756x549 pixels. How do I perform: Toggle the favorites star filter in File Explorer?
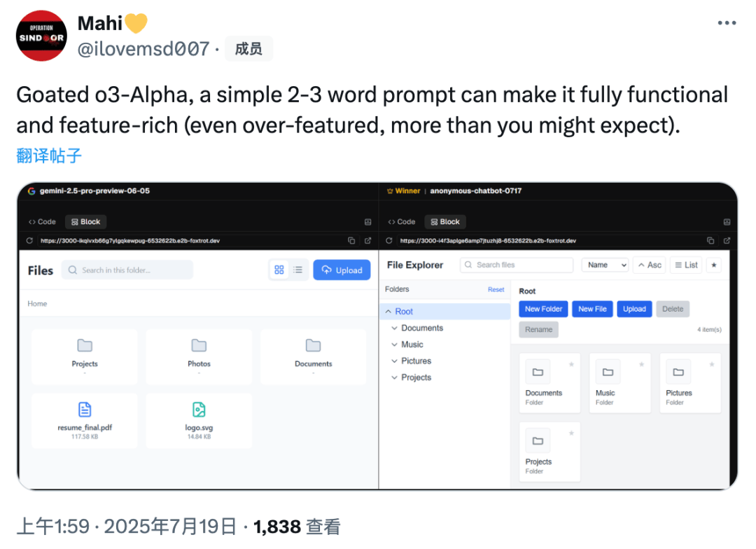[713, 265]
